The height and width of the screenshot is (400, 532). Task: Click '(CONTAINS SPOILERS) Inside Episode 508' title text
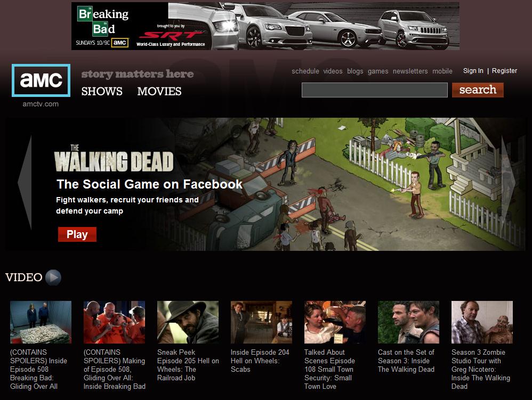coord(39,369)
